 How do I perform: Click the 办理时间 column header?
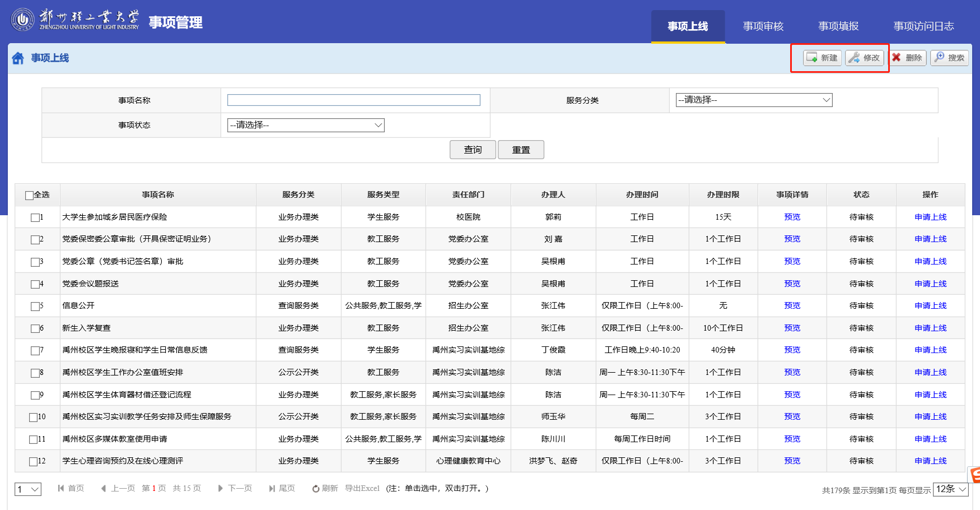coord(642,194)
